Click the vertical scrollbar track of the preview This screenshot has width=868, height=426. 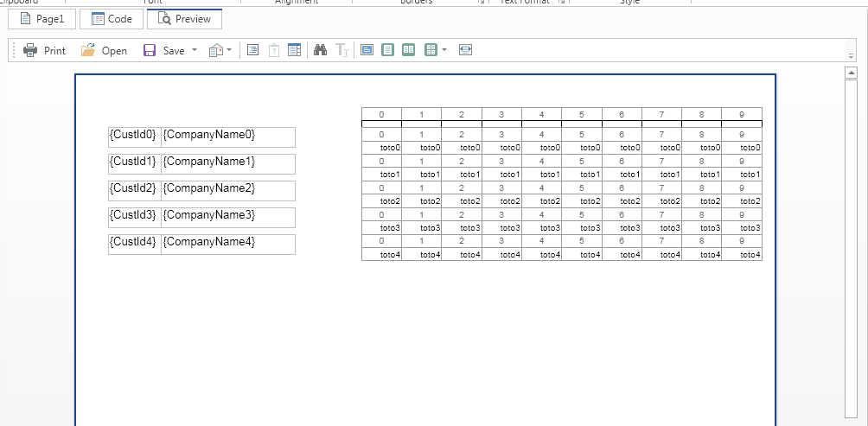click(x=851, y=249)
